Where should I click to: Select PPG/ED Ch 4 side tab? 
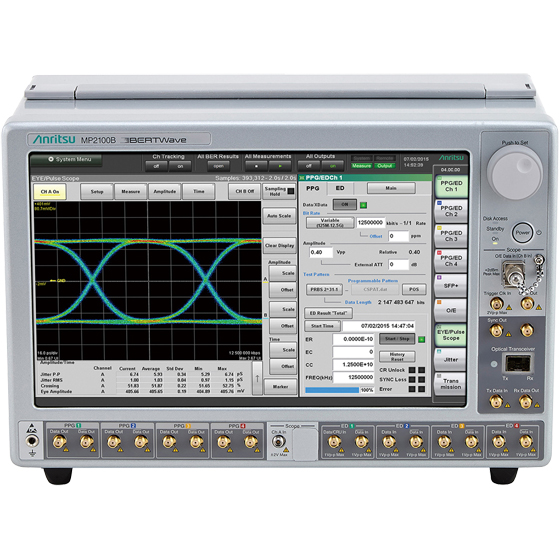[x=451, y=261]
